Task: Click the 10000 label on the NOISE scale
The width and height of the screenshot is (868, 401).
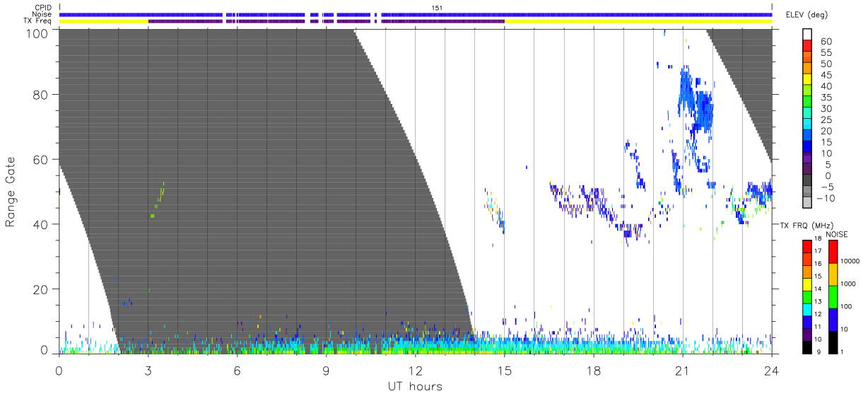Action: click(x=849, y=261)
